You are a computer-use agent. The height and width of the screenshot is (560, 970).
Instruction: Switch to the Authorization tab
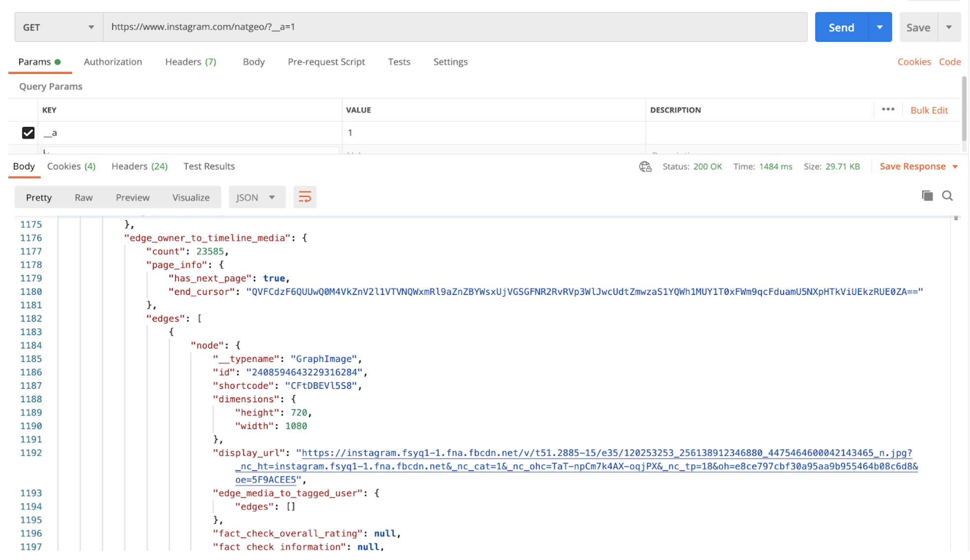pyautogui.click(x=113, y=62)
